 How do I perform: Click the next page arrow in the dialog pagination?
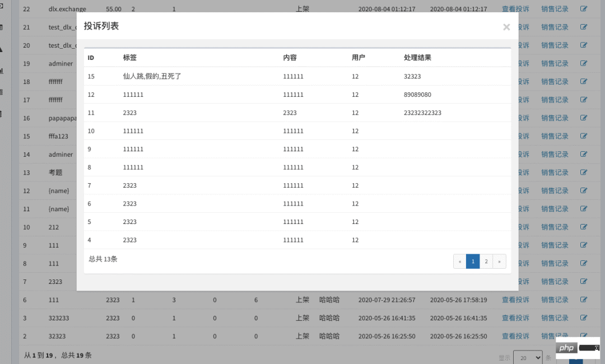[499, 262]
